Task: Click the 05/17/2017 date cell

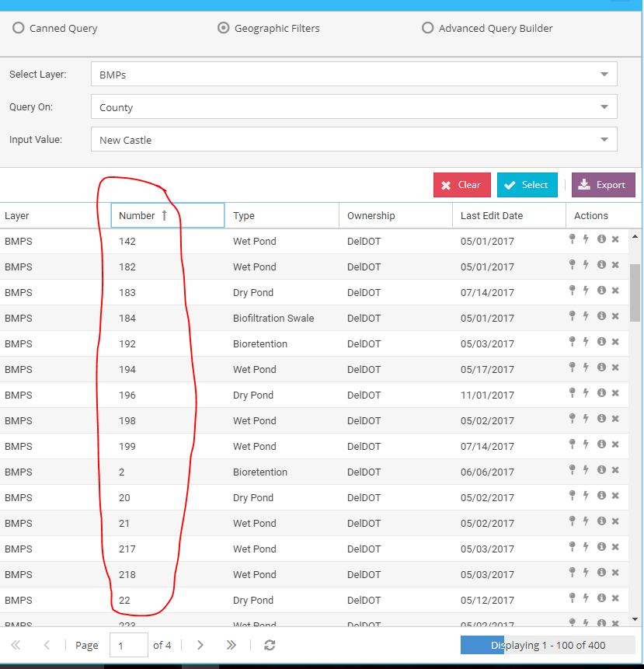Action: (510, 370)
